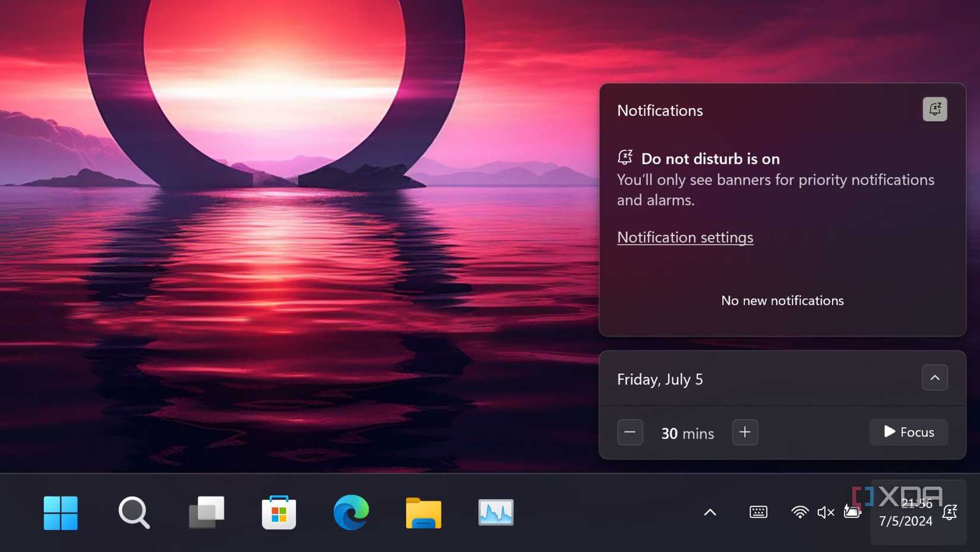Increase focus time with plus button
980x552 pixels.
pyautogui.click(x=745, y=433)
